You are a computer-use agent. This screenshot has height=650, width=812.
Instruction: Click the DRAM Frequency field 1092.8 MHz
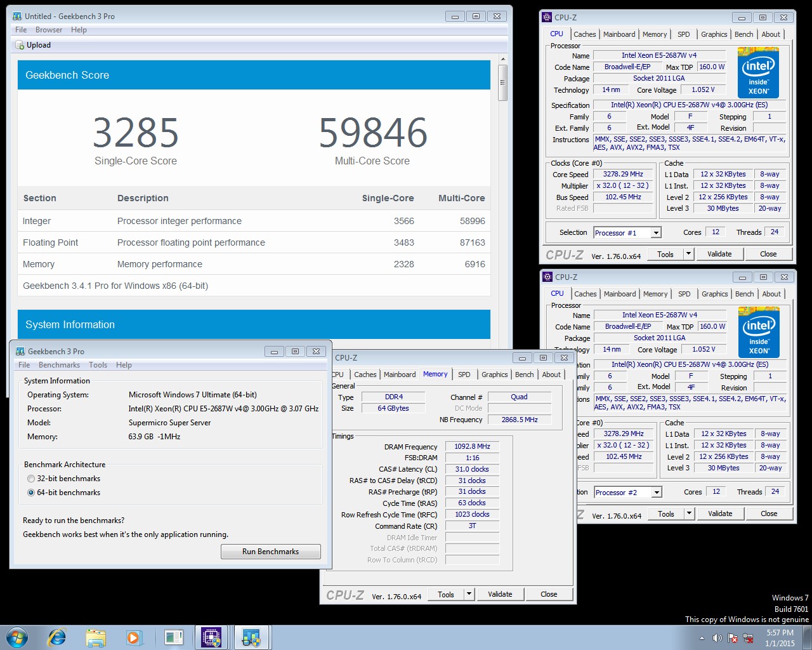[472, 446]
